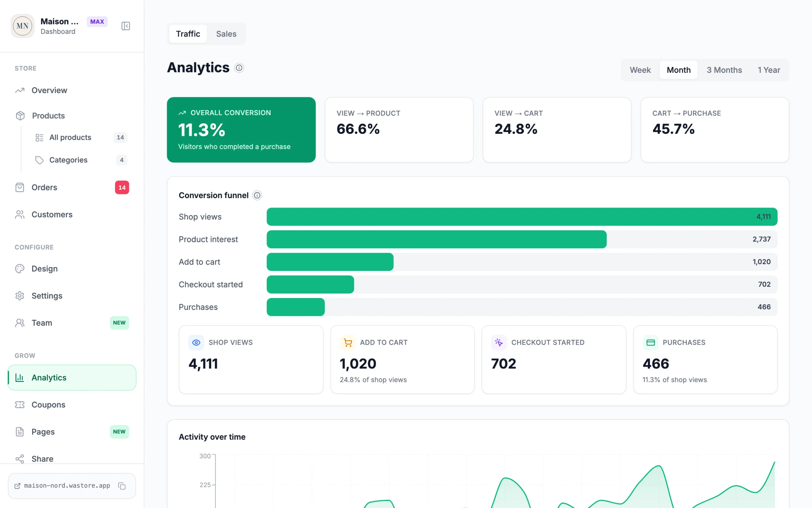Click the Overall Conversion card
Screen dimensions: 812x508
pos(241,130)
